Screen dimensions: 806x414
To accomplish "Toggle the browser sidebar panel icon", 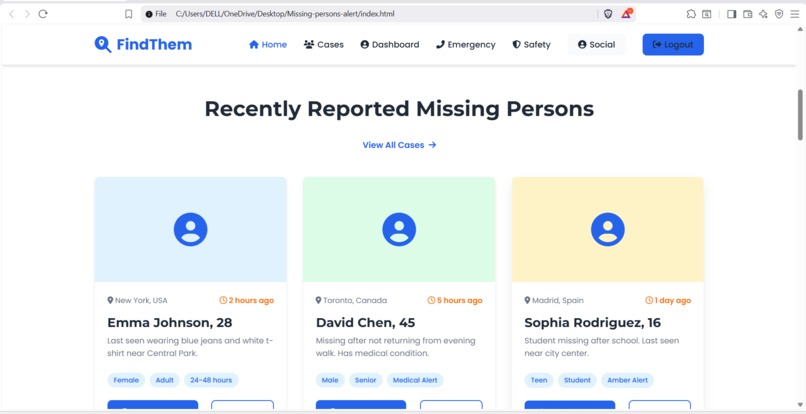I will pyautogui.click(x=731, y=14).
